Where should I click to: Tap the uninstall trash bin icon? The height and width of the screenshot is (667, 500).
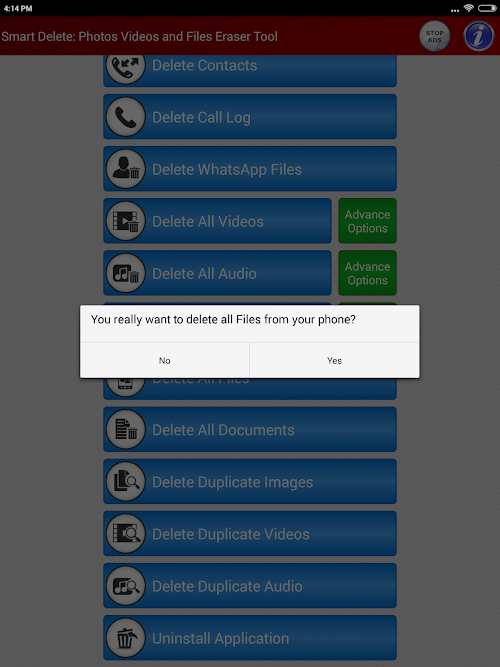point(126,638)
